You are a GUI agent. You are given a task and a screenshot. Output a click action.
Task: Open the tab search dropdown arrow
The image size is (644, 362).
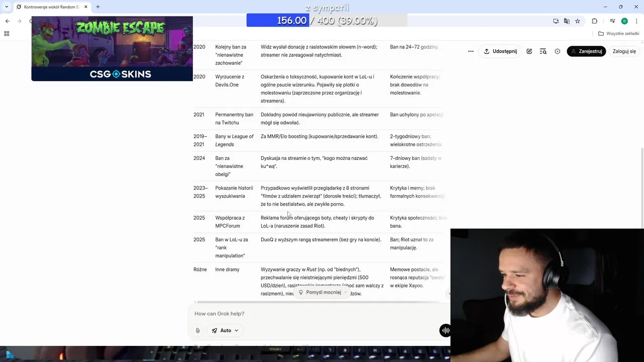pos(7,7)
